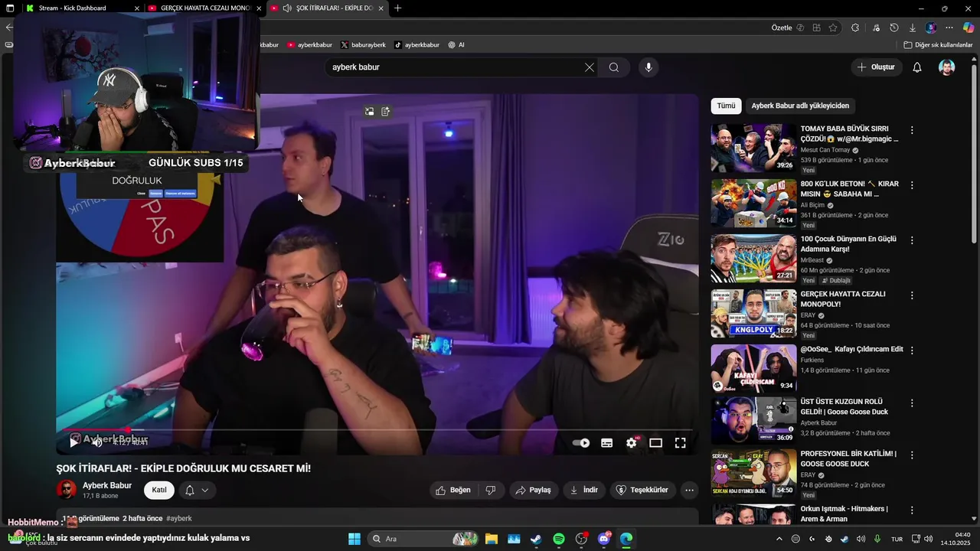Like the video with Beğen
This screenshot has width=980, height=551.
click(453, 490)
